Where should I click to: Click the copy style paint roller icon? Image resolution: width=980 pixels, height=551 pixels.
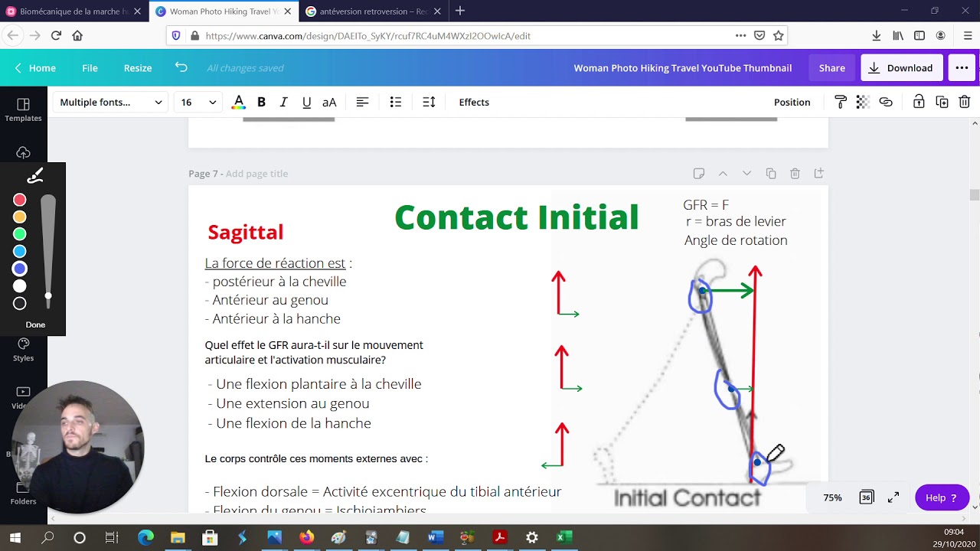click(841, 102)
